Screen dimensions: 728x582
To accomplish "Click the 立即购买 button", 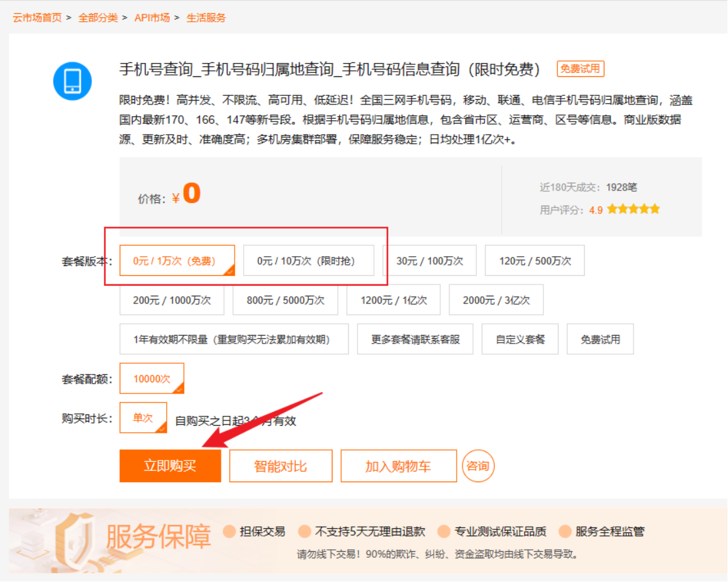I will (170, 466).
